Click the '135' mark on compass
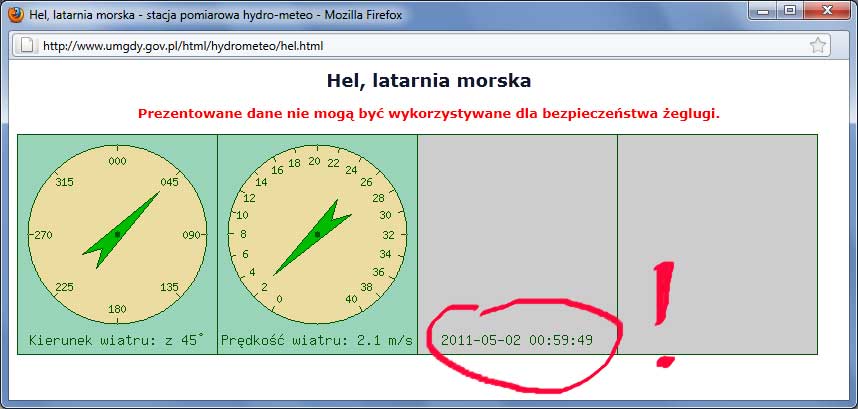 coord(170,287)
